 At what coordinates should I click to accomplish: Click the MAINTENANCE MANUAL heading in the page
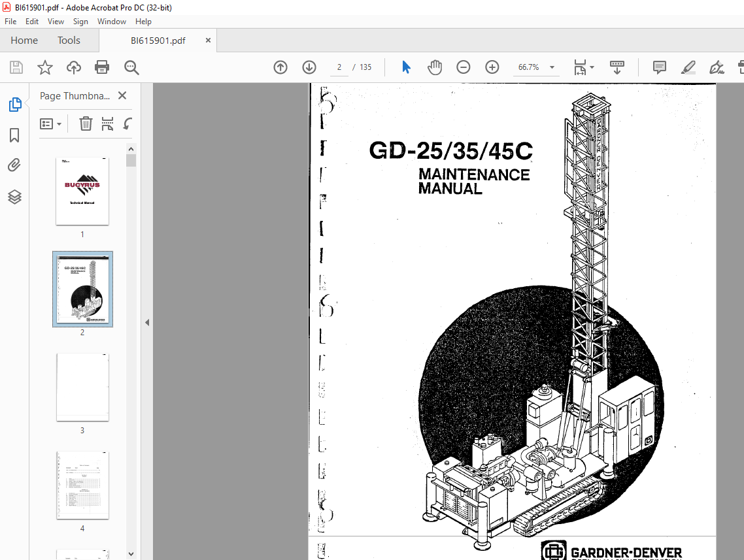(x=473, y=182)
